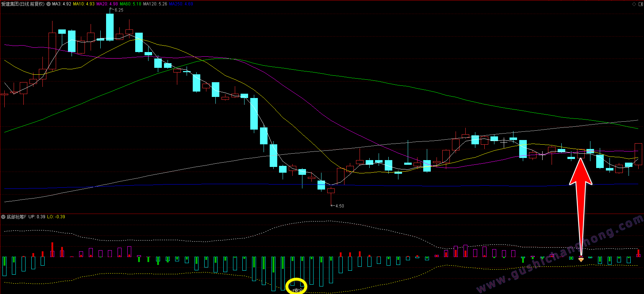Click the LO: -0.39 value
Image resolution: width=644 pixels, height=294 pixels.
pos(56,217)
